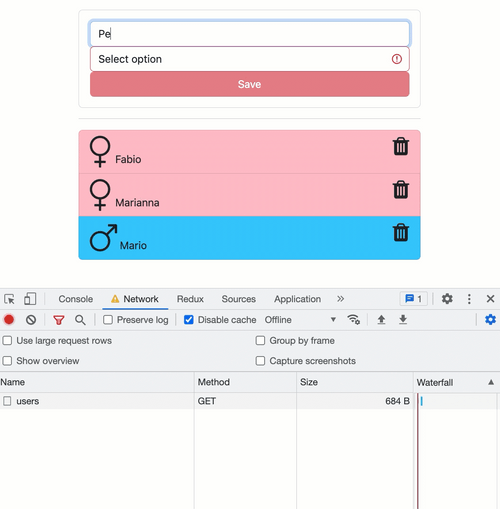500x509 pixels.
Task: Import HAR file upload arrow
Action: [381, 319]
